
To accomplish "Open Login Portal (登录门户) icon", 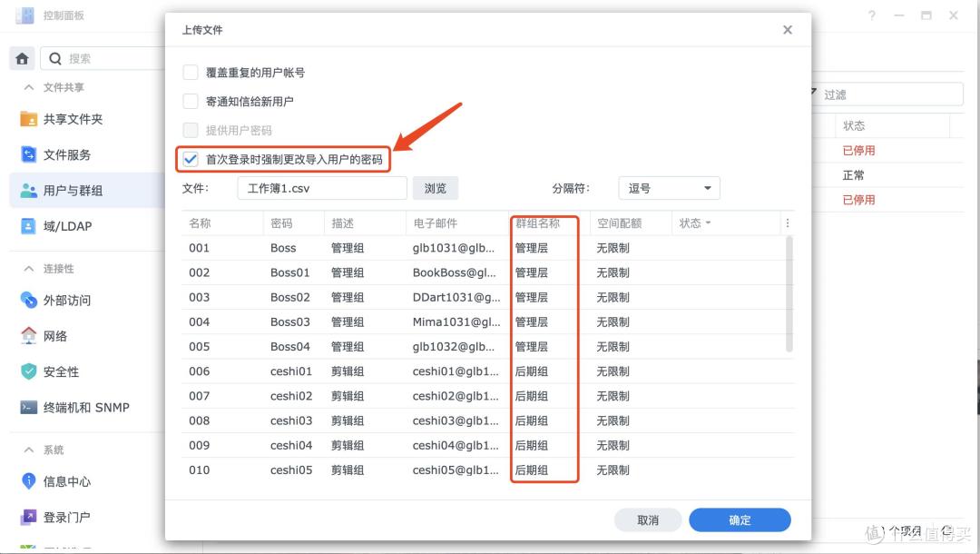I will pyautogui.click(x=29, y=517).
